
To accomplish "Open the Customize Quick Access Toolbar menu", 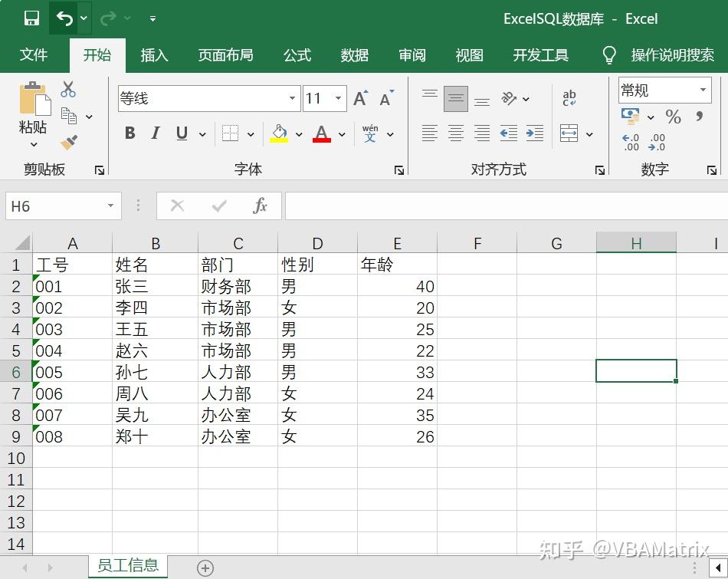I will point(152,19).
